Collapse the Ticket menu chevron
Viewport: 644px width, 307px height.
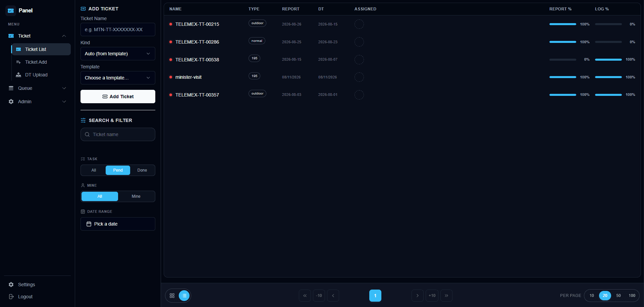(x=64, y=36)
